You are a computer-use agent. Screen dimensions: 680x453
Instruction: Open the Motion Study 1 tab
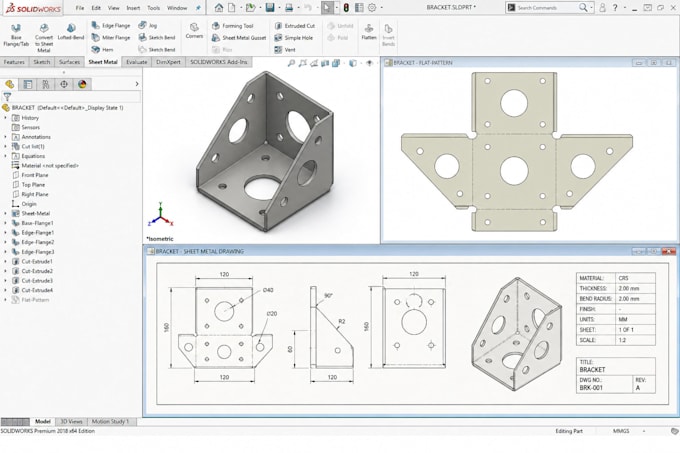coord(110,421)
